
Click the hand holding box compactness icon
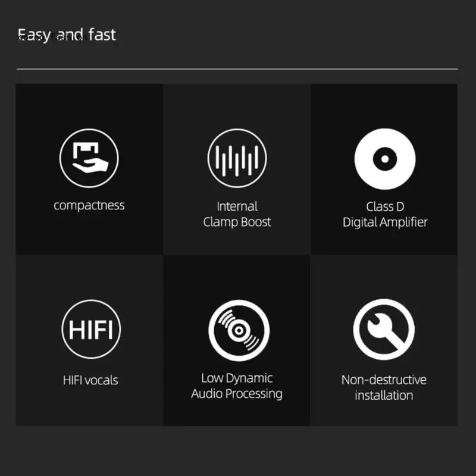tap(89, 158)
